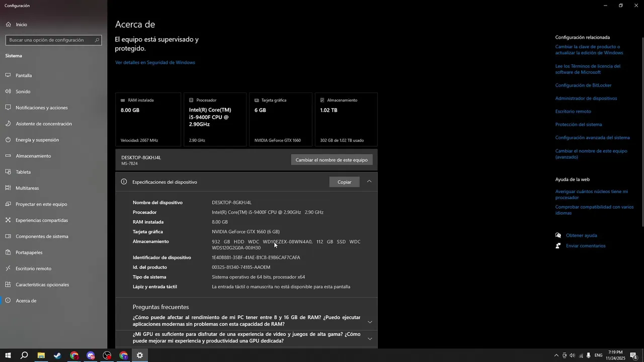
Task: Open taskbar Search magnifier
Action: (x=24, y=355)
